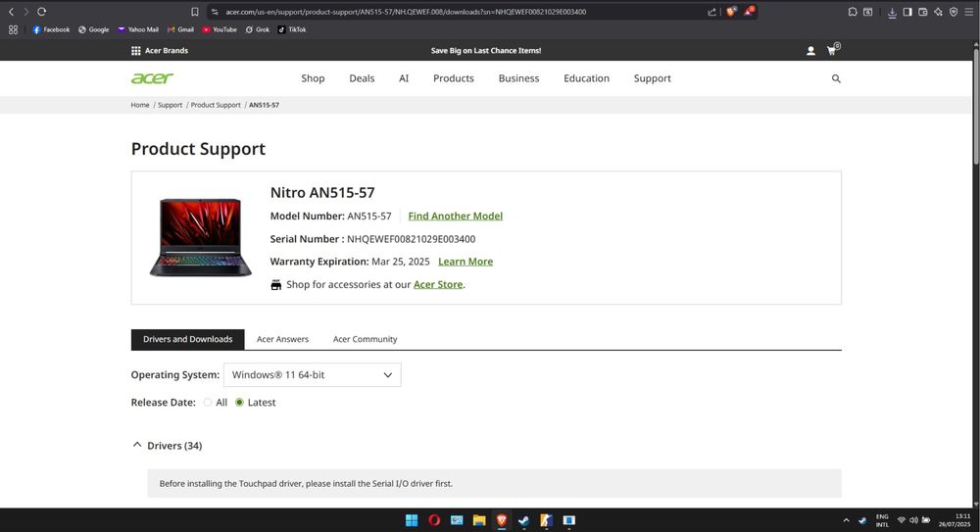Click warranty Learn More link
Viewport: 980px width, 532px height.
[x=465, y=262]
